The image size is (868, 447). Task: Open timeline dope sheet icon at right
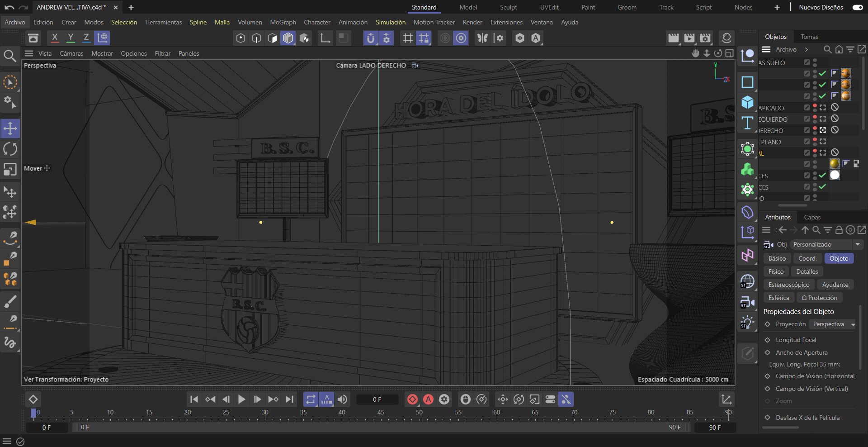coord(726,399)
